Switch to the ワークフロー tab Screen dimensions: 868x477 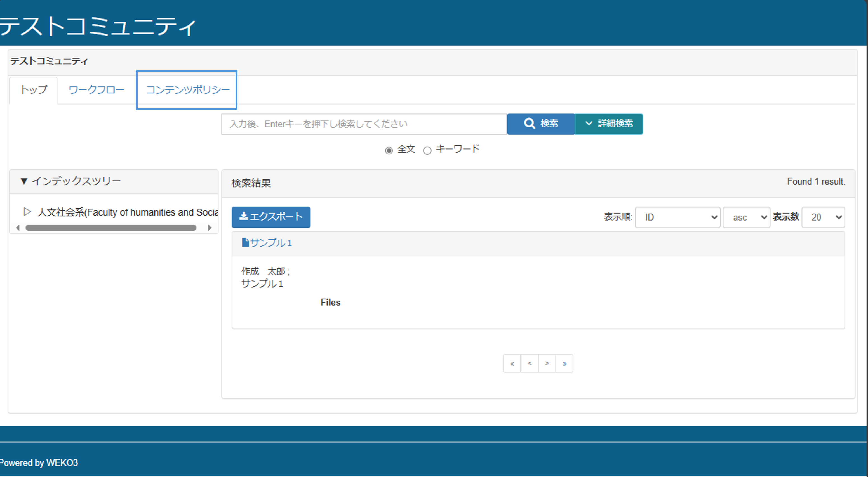tap(97, 90)
